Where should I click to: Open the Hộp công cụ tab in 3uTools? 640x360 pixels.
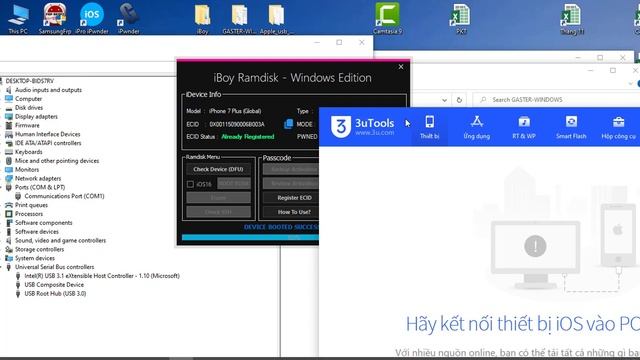click(618, 127)
